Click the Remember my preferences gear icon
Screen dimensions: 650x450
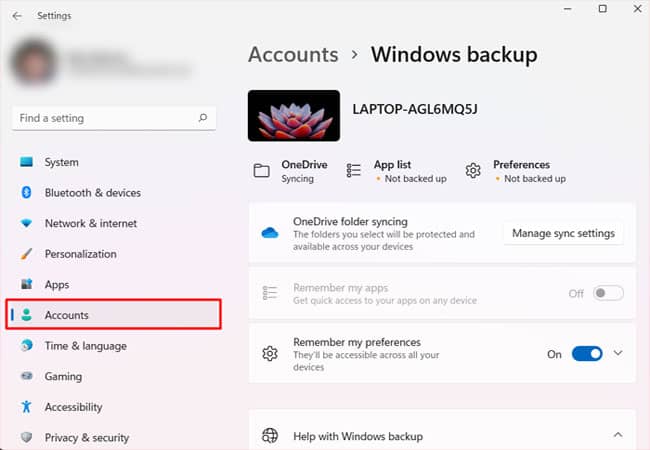tap(270, 353)
